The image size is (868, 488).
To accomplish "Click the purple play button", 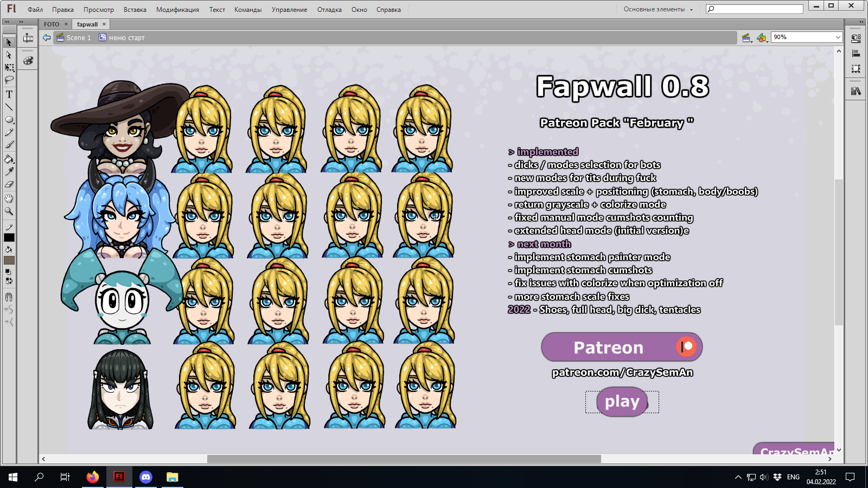I will pos(622,402).
